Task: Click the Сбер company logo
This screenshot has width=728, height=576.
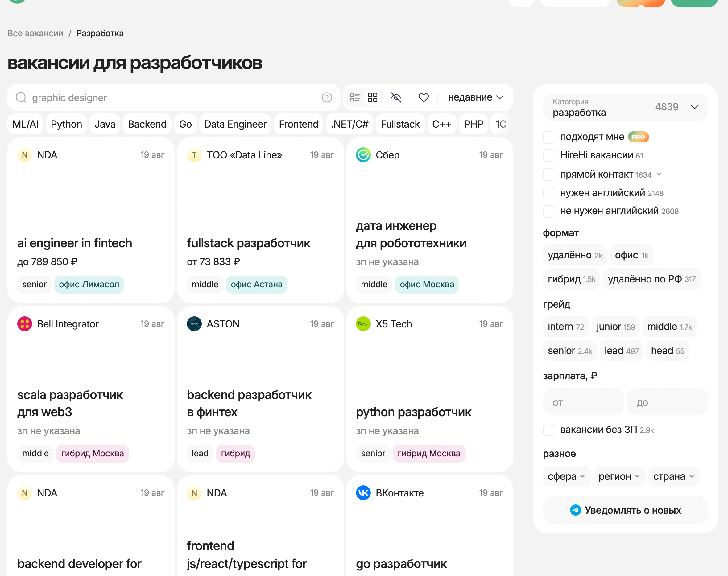Action: pyautogui.click(x=363, y=155)
